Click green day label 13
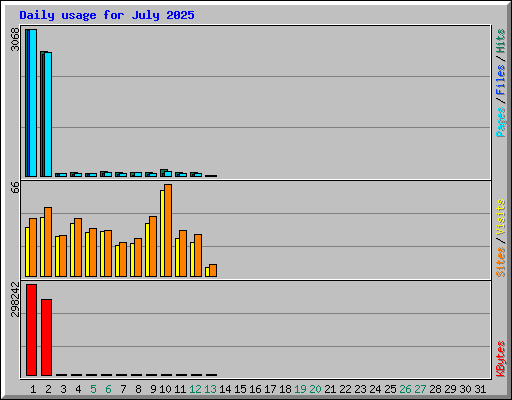Viewport: 512px width, 400px height. coord(210,389)
